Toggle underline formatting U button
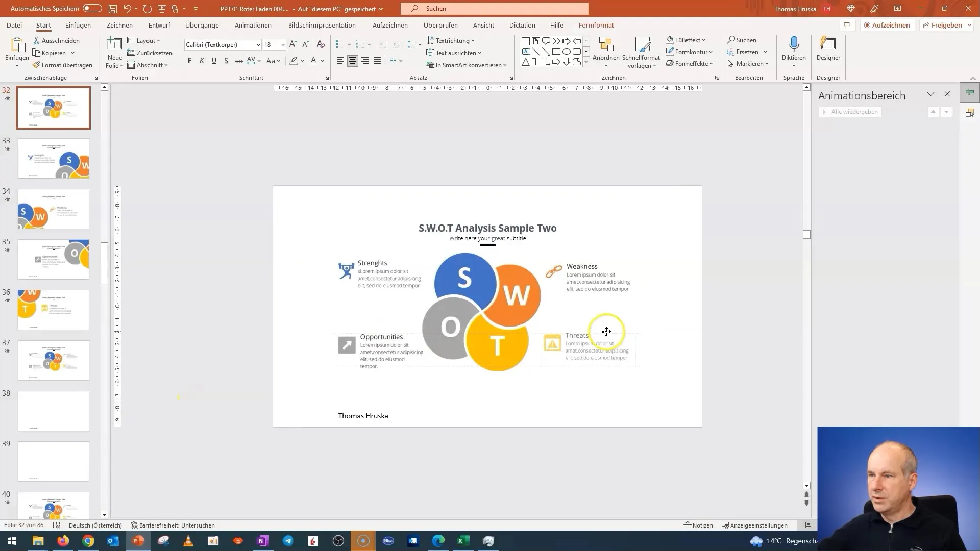980x551 pixels. (x=214, y=61)
